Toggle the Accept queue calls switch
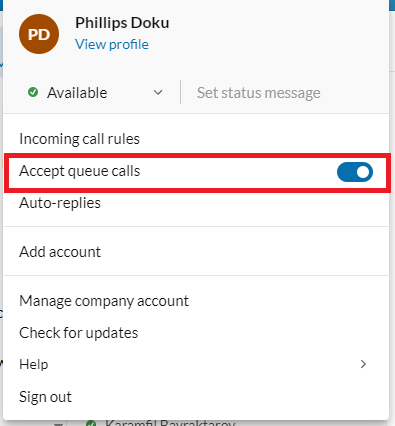 [x=355, y=172]
